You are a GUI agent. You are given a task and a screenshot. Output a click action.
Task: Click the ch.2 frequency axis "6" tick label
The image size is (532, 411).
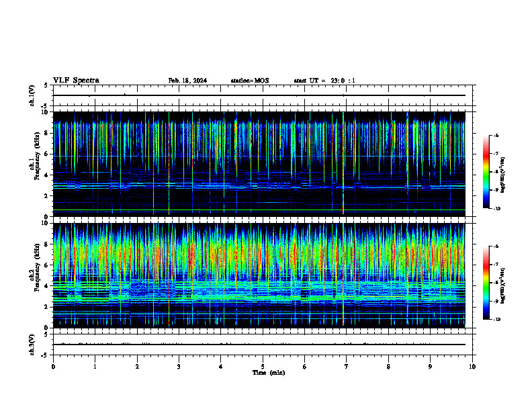46,265
